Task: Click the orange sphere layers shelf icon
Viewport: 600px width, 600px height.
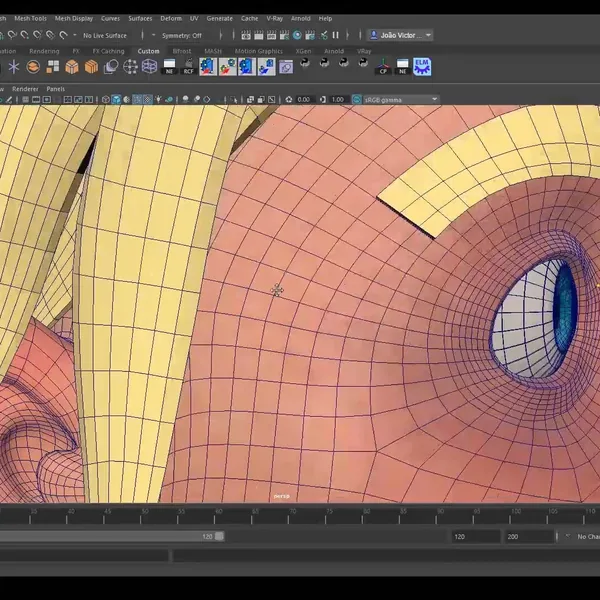Action: pyautogui.click(x=33, y=67)
